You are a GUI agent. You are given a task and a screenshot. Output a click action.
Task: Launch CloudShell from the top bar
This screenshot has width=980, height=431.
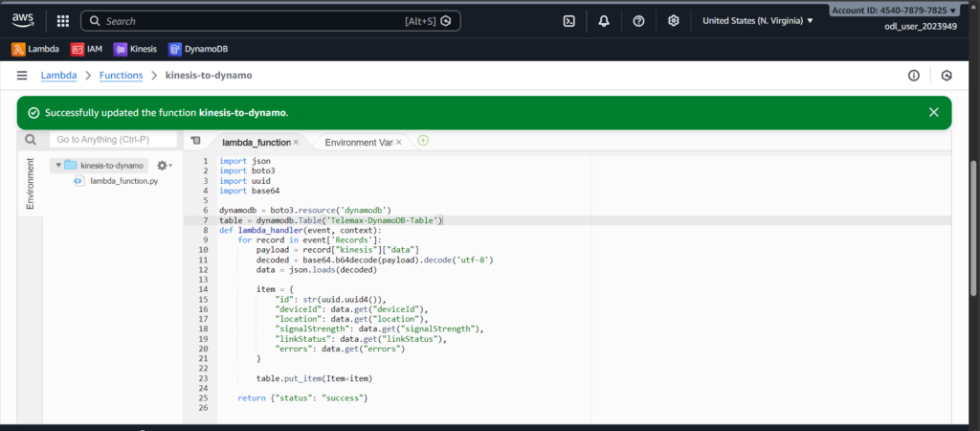pyautogui.click(x=569, y=21)
